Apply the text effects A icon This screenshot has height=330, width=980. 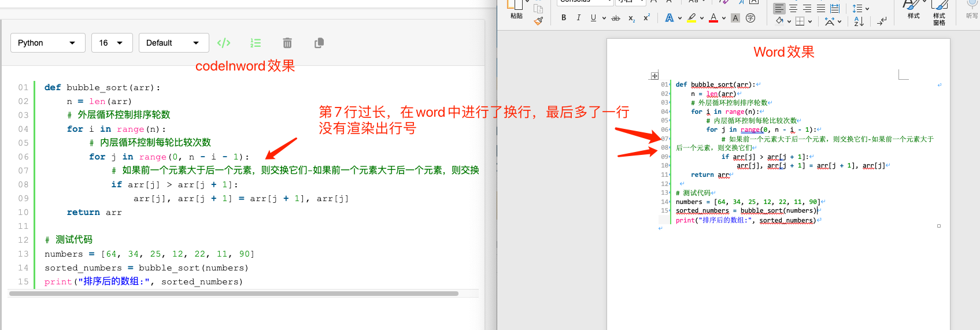pyautogui.click(x=669, y=18)
